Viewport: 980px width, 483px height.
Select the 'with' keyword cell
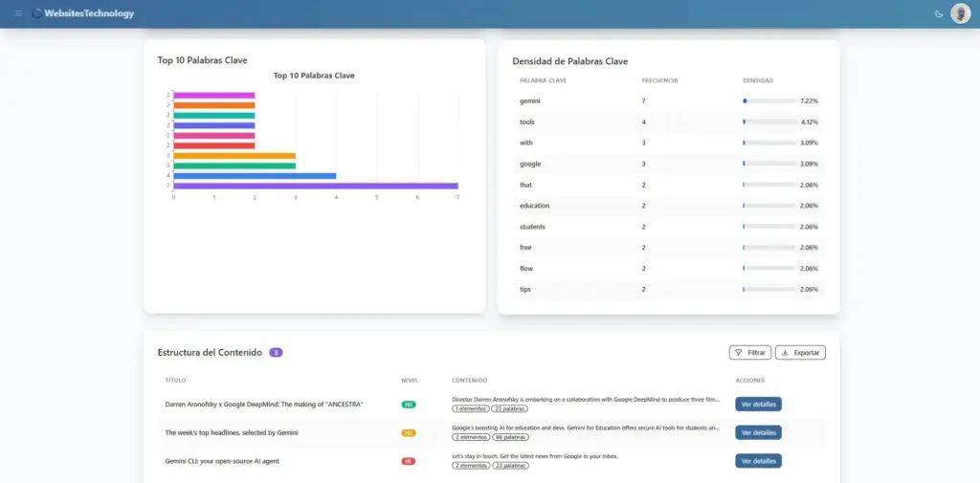point(525,143)
